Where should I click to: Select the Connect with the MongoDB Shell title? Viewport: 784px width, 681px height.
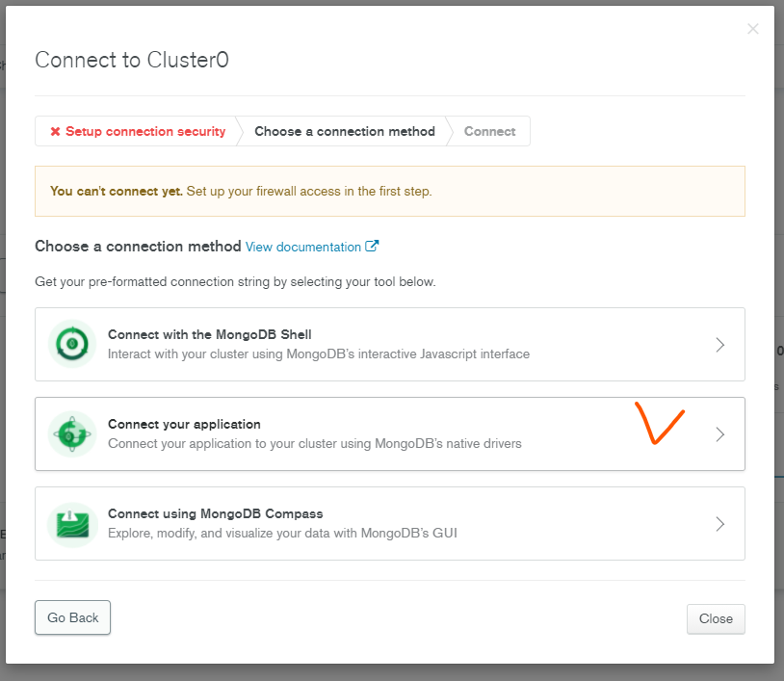tap(209, 335)
